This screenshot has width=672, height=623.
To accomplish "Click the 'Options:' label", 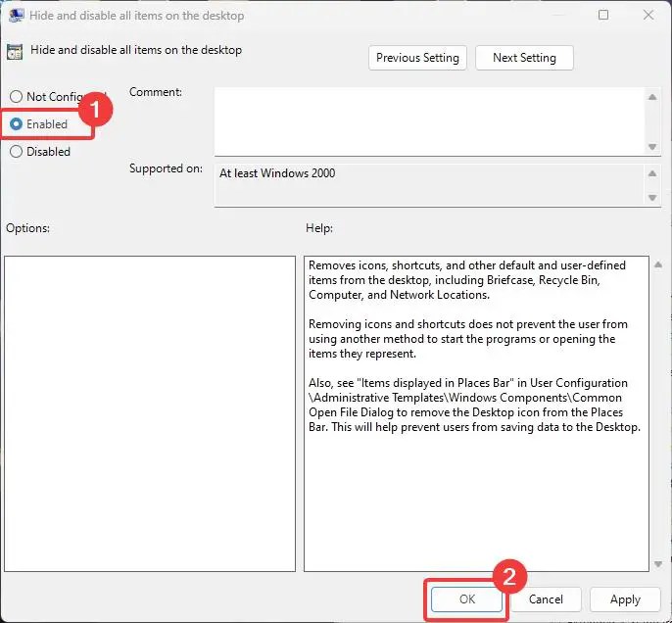I will point(27,228).
